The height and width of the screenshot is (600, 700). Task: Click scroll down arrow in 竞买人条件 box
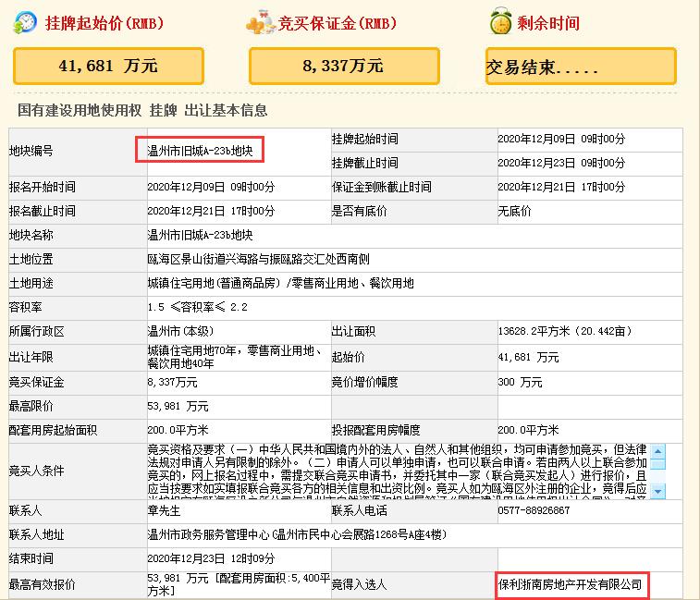[657, 492]
